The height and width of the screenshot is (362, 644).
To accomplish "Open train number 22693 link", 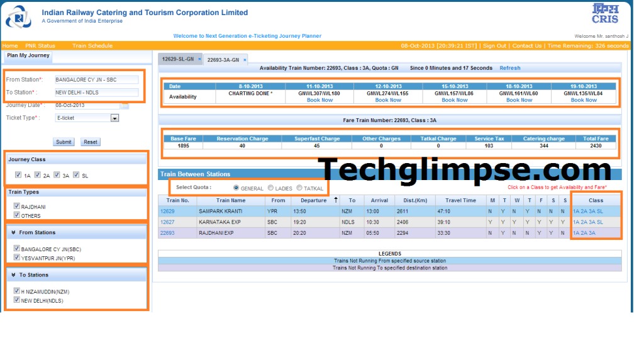I will click(167, 233).
